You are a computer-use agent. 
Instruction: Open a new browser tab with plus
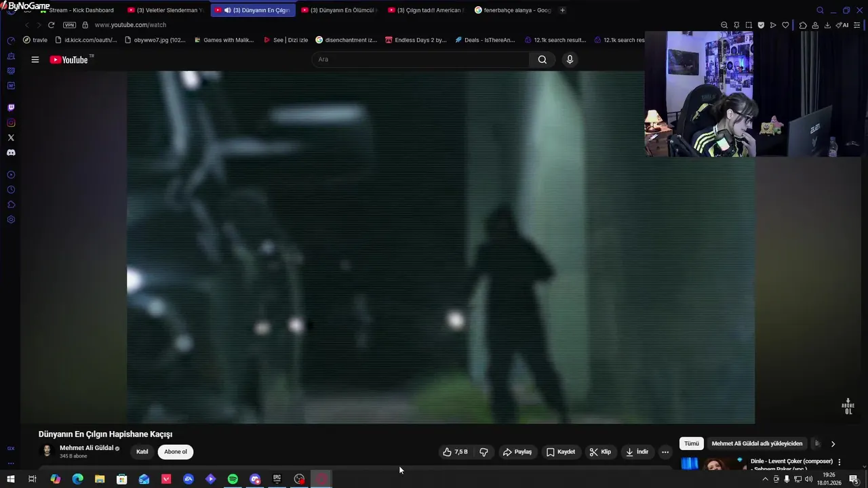coord(562,10)
